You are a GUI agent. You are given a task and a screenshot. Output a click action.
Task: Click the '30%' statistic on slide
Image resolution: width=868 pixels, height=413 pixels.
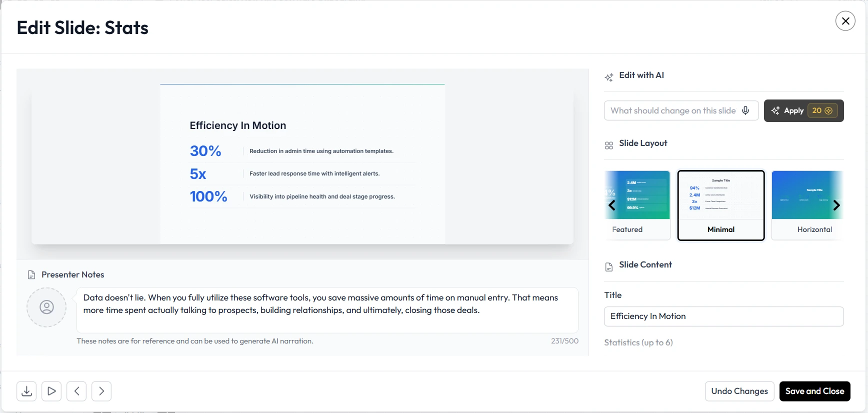click(205, 151)
